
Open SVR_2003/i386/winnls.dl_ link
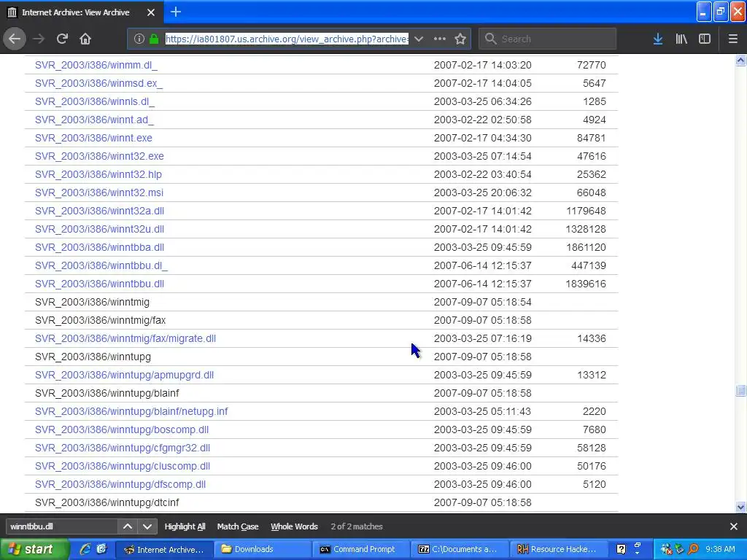click(94, 101)
